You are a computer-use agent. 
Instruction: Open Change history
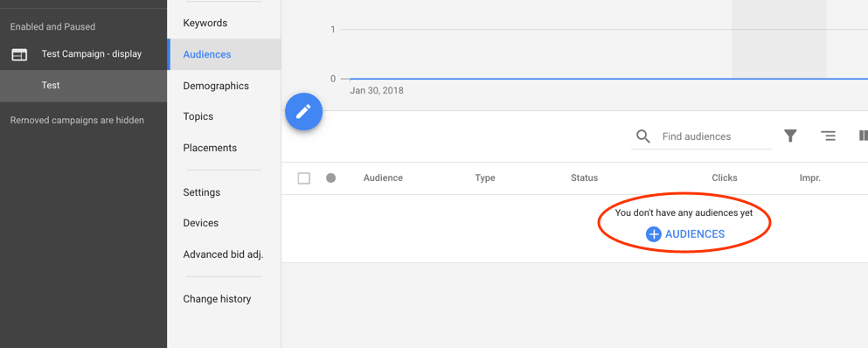[x=217, y=299]
